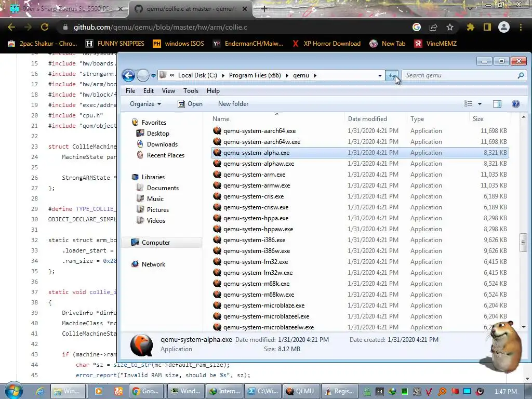
Task: Click the Libraries icon in navigation pane
Action: [x=135, y=177]
